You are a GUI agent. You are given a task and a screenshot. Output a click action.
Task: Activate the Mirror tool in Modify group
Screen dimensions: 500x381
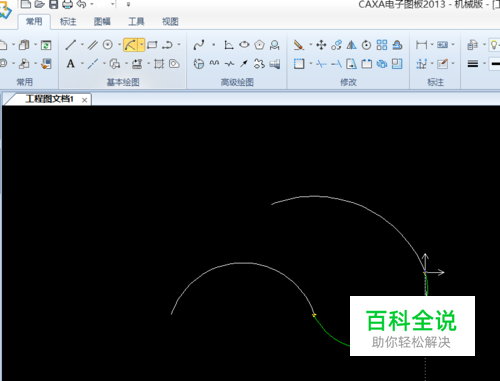pyautogui.click(x=351, y=45)
